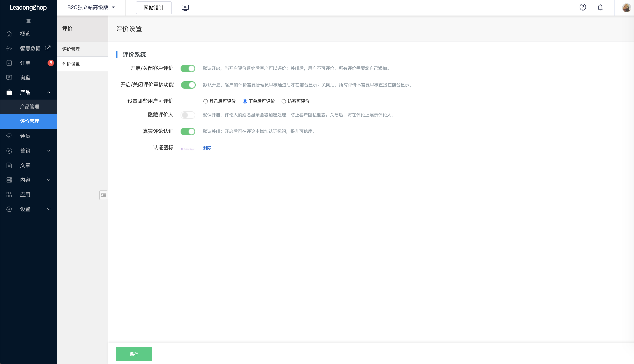Toggle 开启/关闭客戶评价 switch
The width and height of the screenshot is (634, 364).
(188, 68)
